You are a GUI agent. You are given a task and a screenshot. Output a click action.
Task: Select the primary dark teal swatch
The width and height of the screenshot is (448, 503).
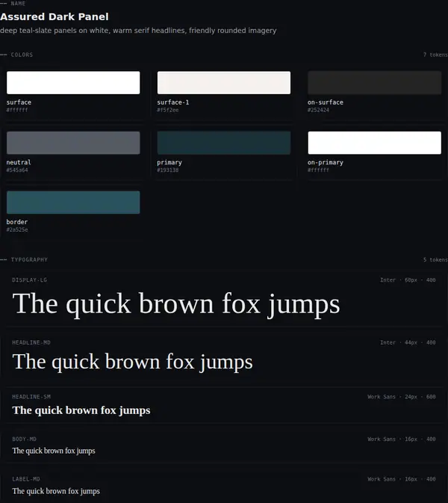224,143
